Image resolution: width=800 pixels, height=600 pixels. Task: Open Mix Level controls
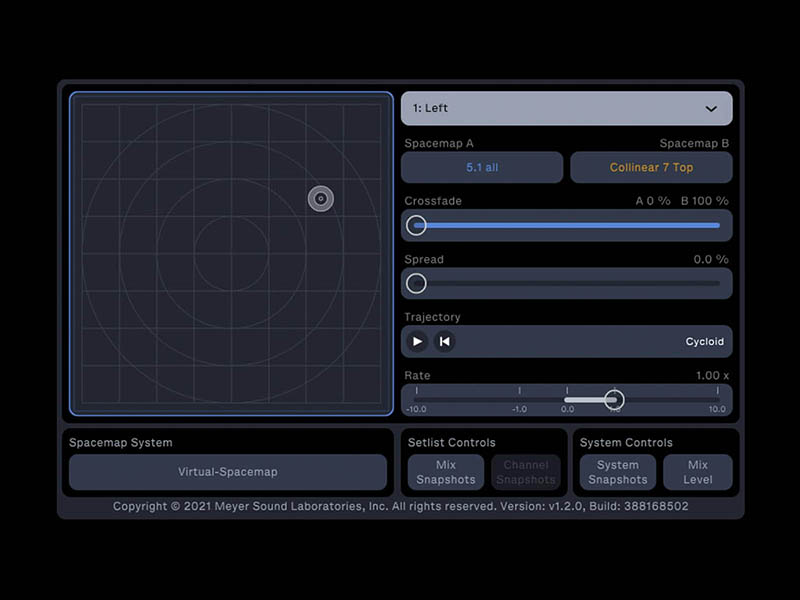point(697,472)
